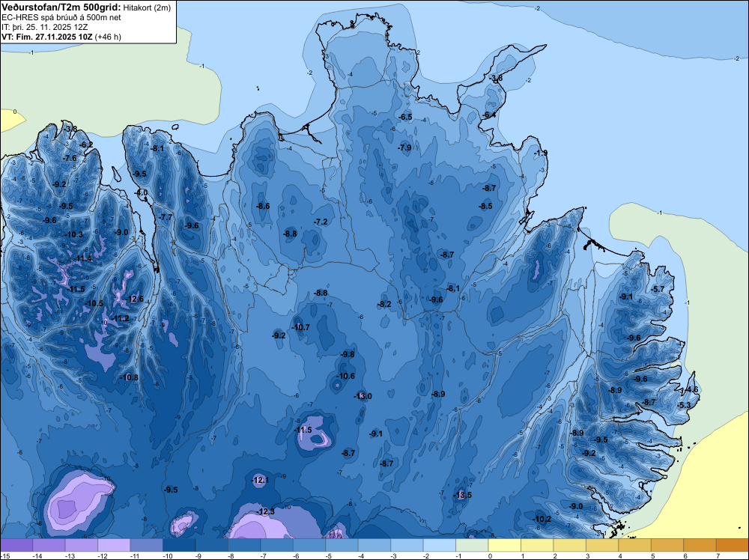The image size is (749, 560).
Task: Click the temperature label '-8.5'
Action: (486, 206)
